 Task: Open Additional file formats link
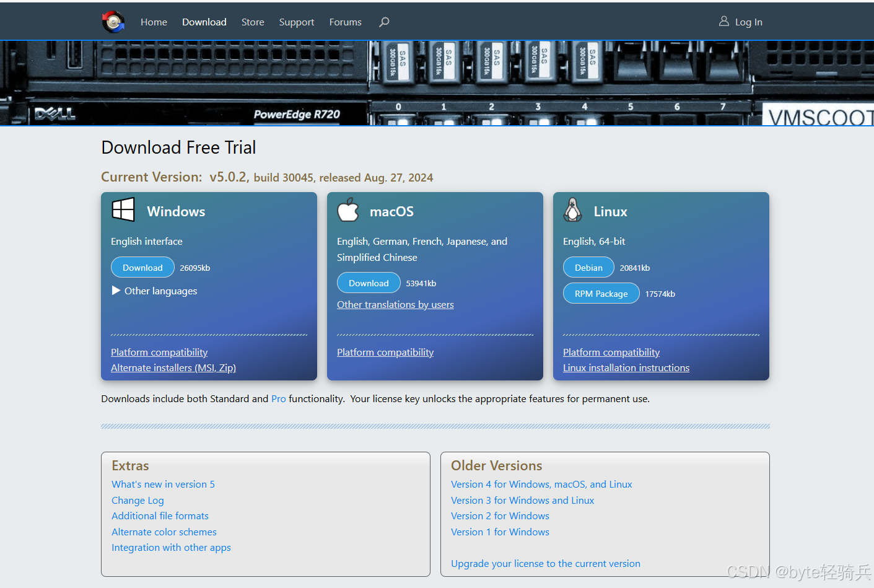click(x=160, y=516)
